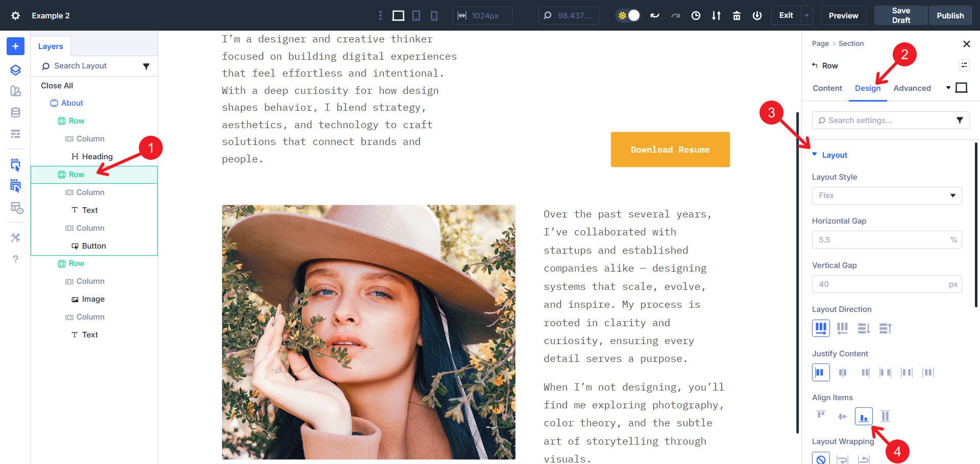Open the Layout Style Flex dropdown
The width and height of the screenshot is (980, 464).
pos(887,196)
